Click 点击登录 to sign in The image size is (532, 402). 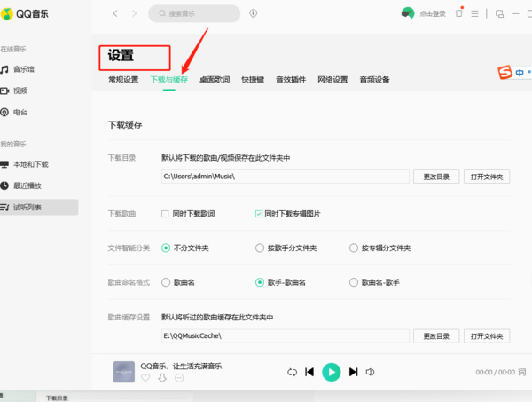pos(433,14)
